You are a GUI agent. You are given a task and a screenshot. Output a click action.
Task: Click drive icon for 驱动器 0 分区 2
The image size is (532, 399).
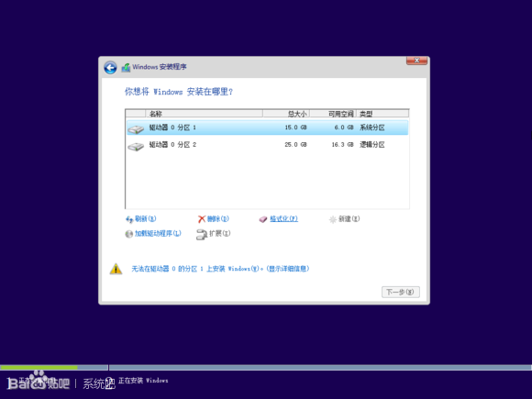click(x=136, y=146)
